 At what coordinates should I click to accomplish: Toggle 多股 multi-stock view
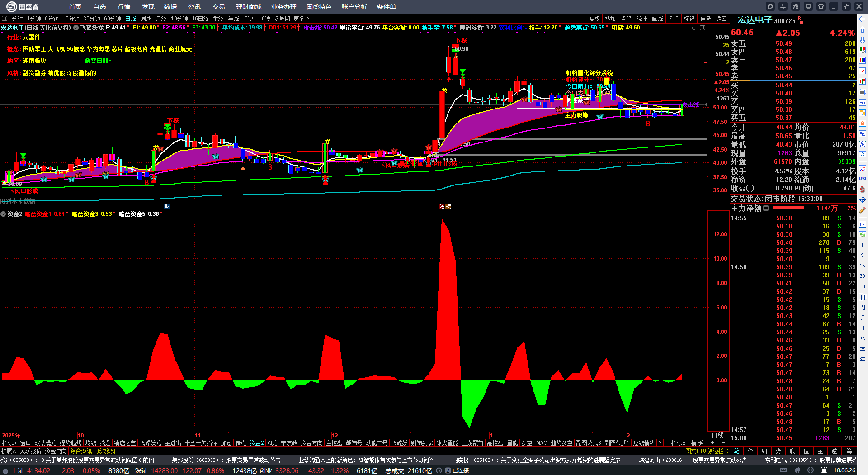626,19
